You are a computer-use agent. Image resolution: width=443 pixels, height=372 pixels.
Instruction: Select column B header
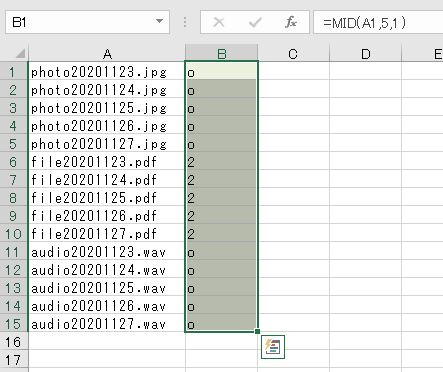[222, 54]
